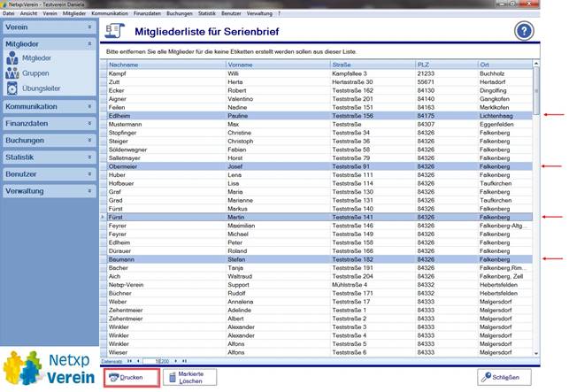
Task: Sort by the Straße column header
Action: point(373,65)
